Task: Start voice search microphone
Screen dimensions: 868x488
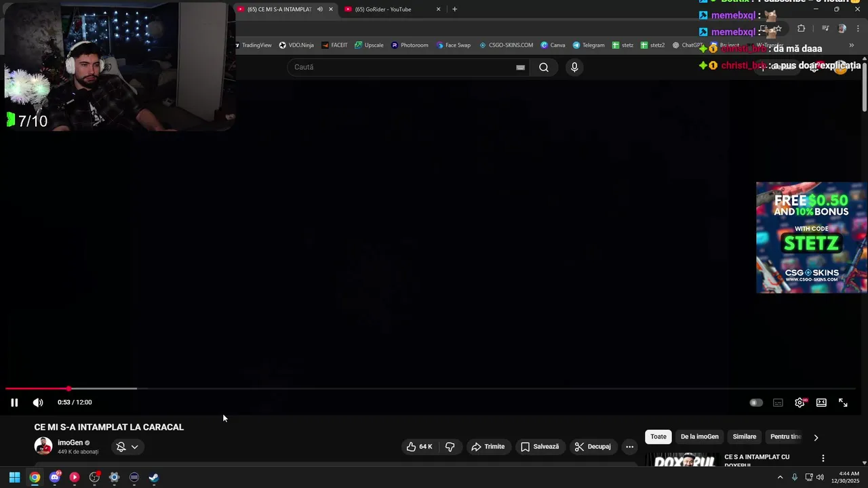Action: (x=574, y=67)
